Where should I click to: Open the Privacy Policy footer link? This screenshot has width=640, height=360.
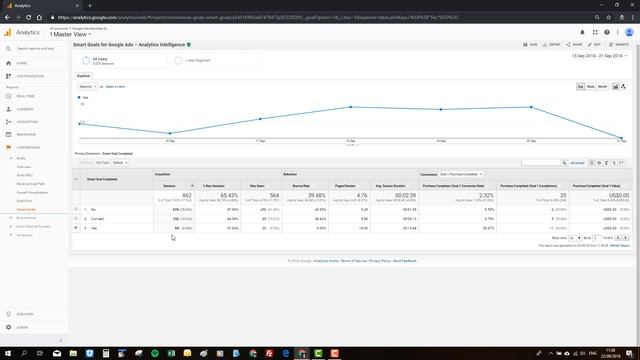(x=380, y=261)
